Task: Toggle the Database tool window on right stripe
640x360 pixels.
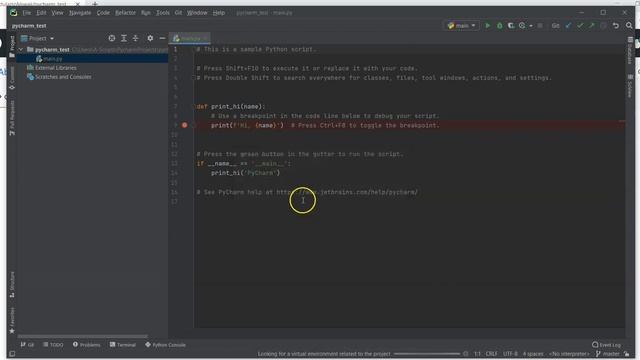Action: (x=630, y=50)
